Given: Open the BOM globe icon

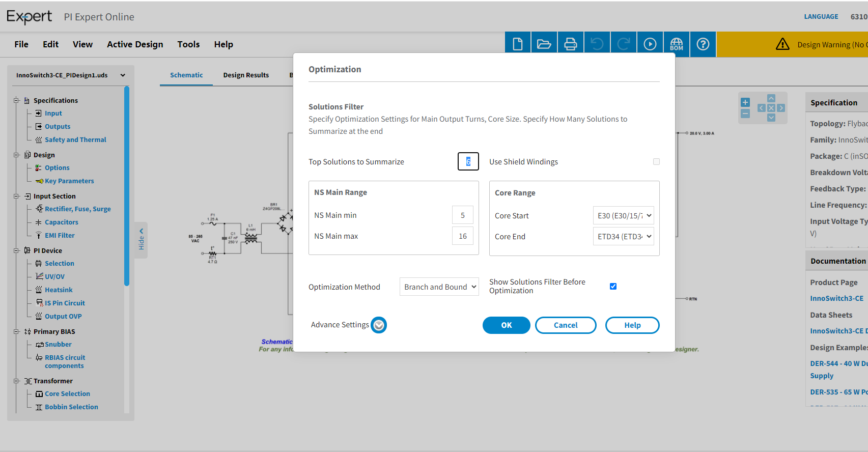Looking at the screenshot, I should coord(677,44).
